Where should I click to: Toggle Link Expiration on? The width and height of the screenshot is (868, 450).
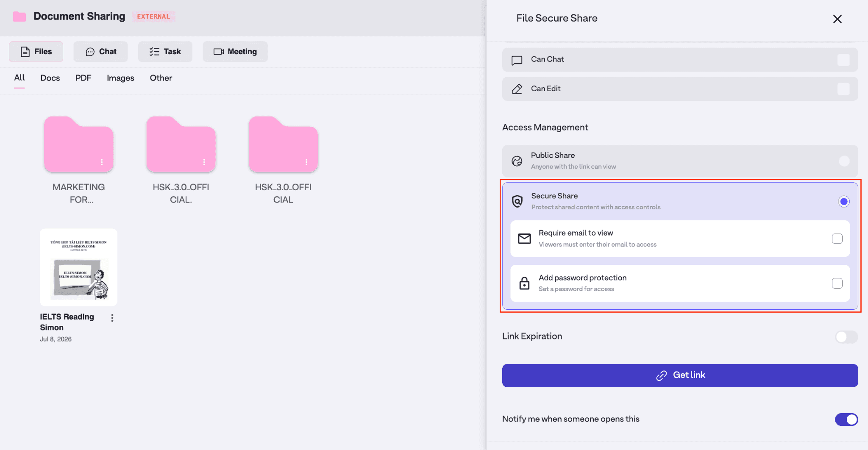pos(846,337)
